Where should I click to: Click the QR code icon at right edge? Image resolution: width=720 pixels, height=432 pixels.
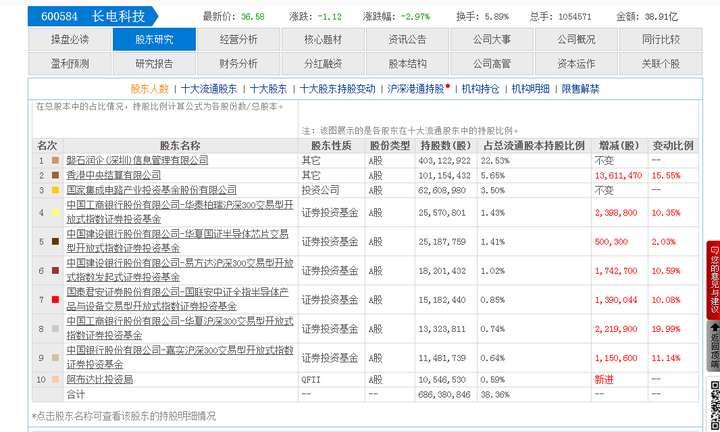point(714,405)
